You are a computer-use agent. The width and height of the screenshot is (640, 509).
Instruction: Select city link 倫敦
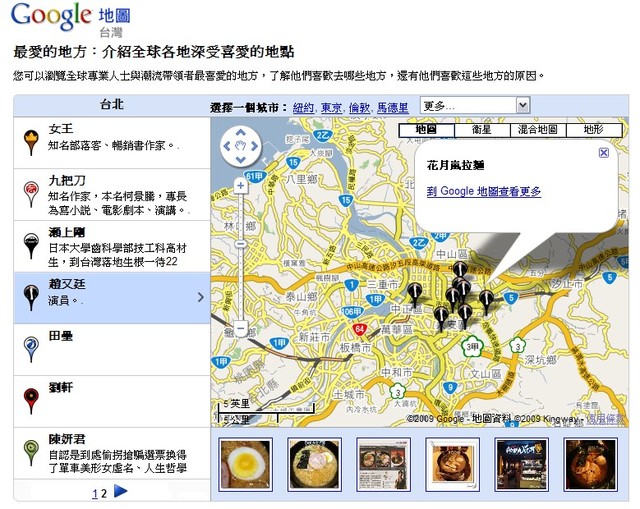(359, 107)
